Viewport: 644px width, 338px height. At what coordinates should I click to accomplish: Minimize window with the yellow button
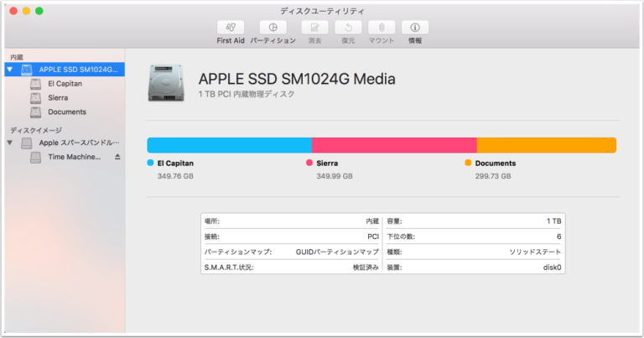pyautogui.click(x=26, y=11)
